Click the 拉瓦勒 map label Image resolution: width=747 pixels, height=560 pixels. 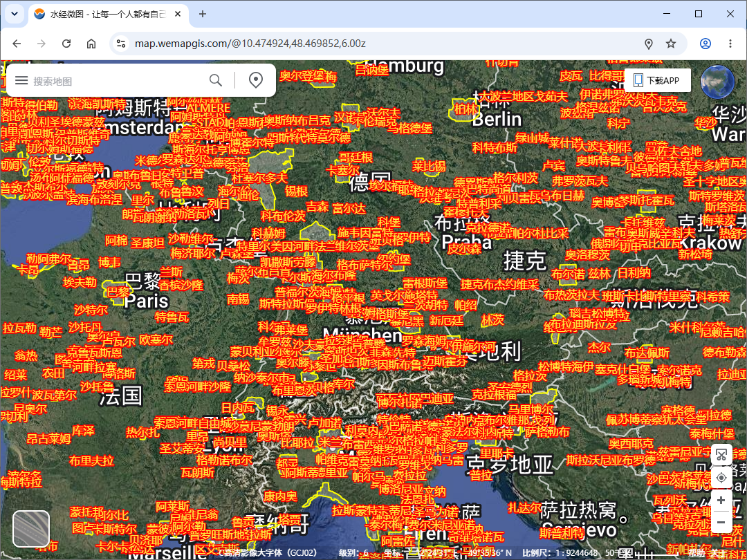[19, 328]
